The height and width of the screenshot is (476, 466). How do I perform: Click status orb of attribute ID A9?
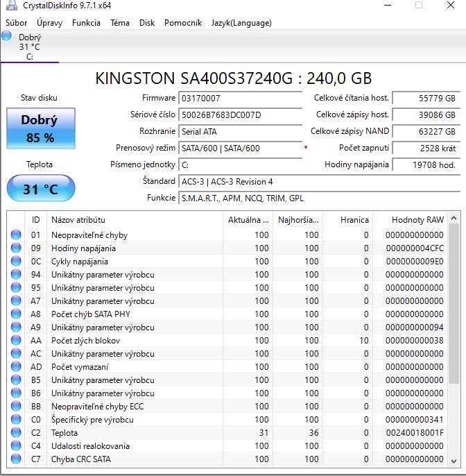[x=16, y=327]
